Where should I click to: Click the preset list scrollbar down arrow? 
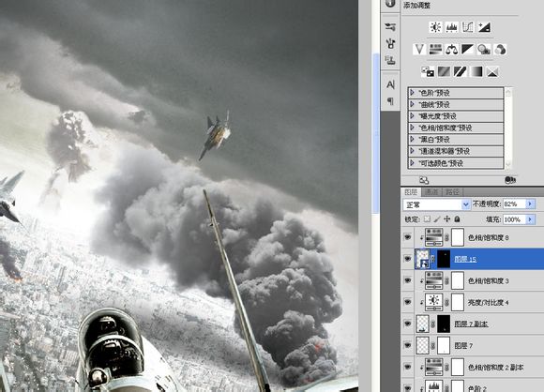[x=508, y=164]
